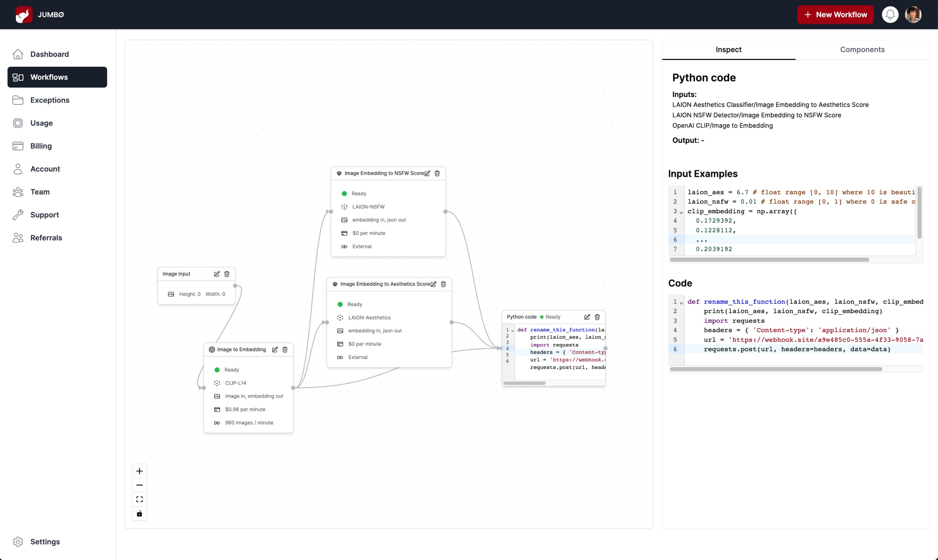Switch to the Components tab in the right panel
This screenshot has height=560, width=938.
[x=862, y=49]
